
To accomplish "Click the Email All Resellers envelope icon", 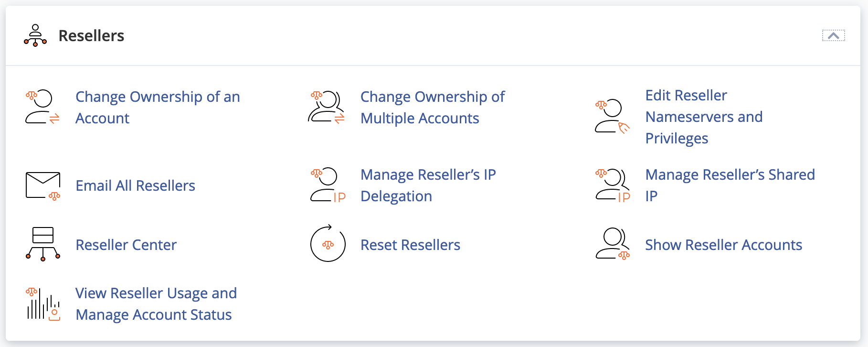I will coord(42,185).
